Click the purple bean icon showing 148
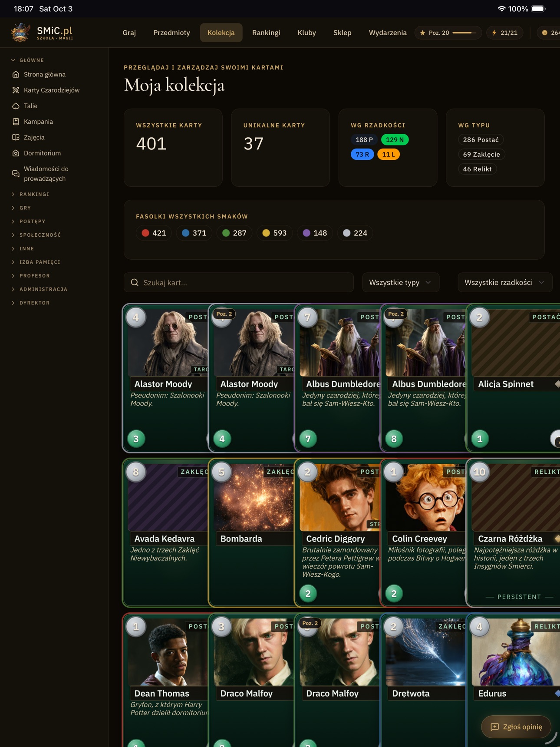The image size is (560, 747). [306, 233]
